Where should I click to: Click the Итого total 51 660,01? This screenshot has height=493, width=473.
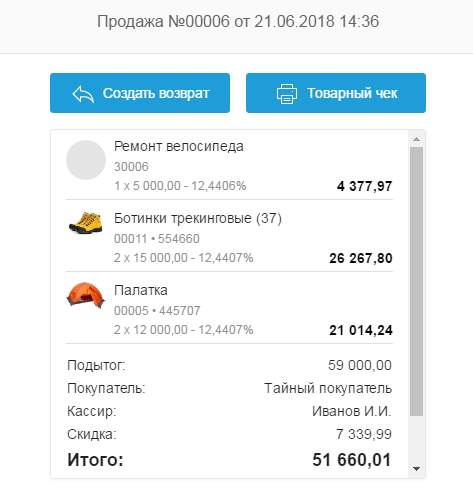tap(352, 460)
